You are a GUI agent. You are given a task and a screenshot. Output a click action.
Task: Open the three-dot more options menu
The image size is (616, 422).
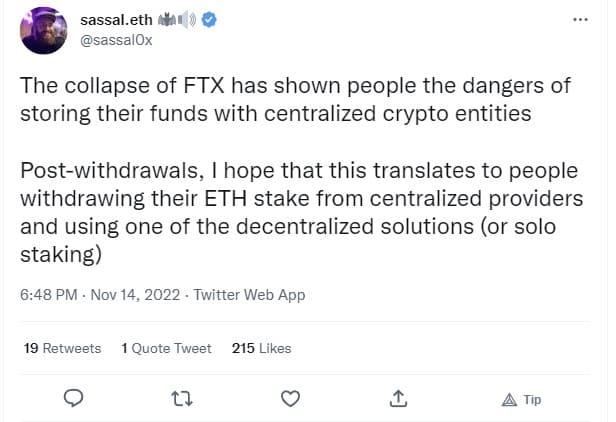coord(580,19)
